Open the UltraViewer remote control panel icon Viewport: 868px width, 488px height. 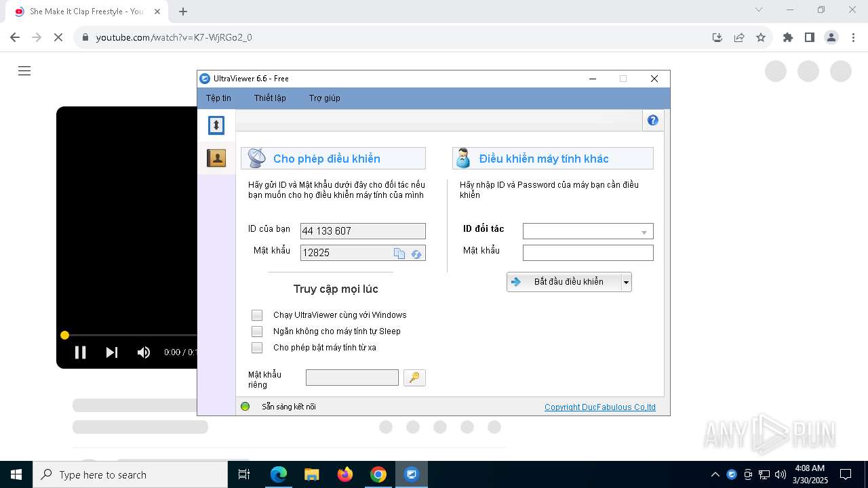[216, 125]
